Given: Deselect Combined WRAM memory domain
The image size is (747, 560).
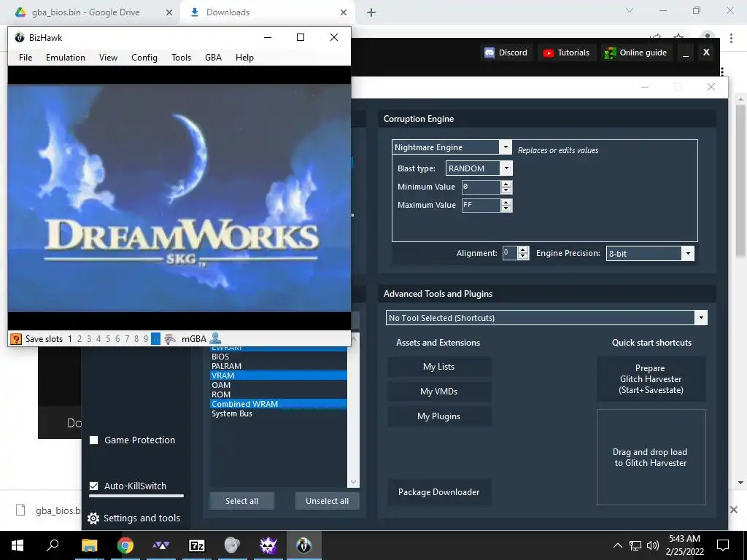Looking at the screenshot, I should point(279,404).
